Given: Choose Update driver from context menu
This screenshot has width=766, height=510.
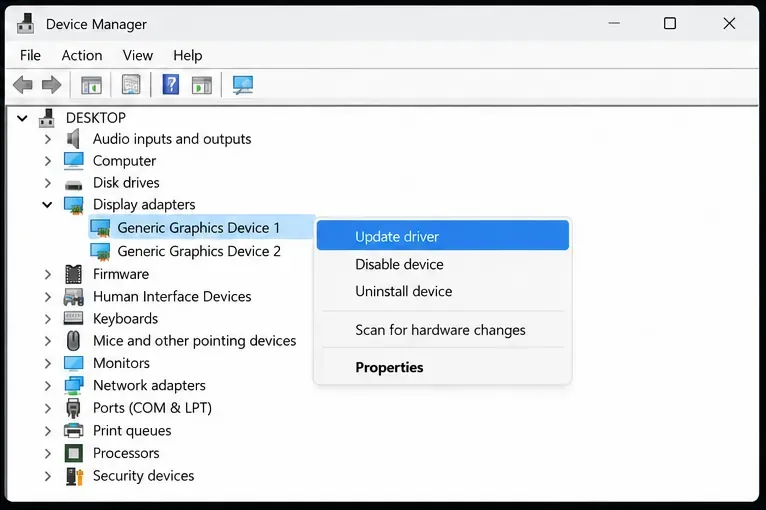Looking at the screenshot, I should [x=443, y=235].
